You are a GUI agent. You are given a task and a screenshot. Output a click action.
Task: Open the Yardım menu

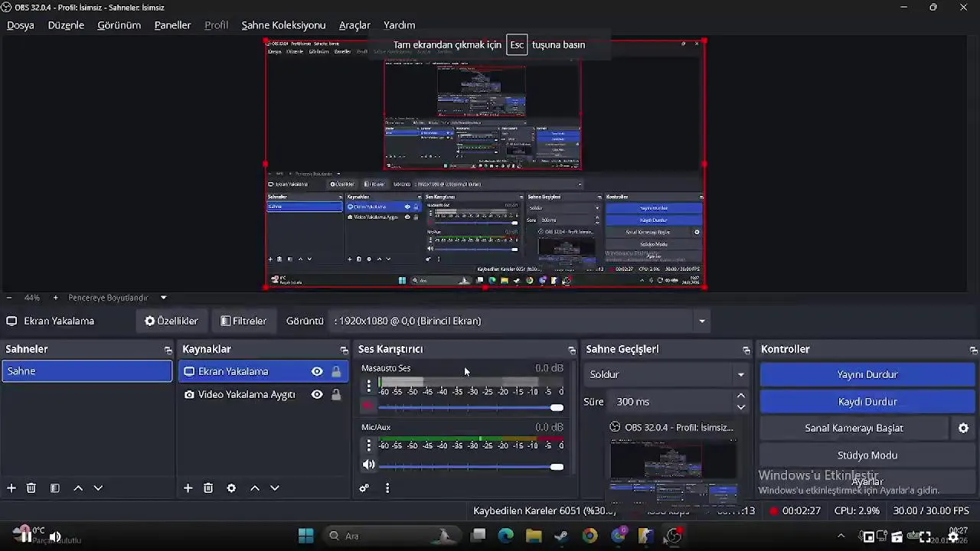coord(399,25)
